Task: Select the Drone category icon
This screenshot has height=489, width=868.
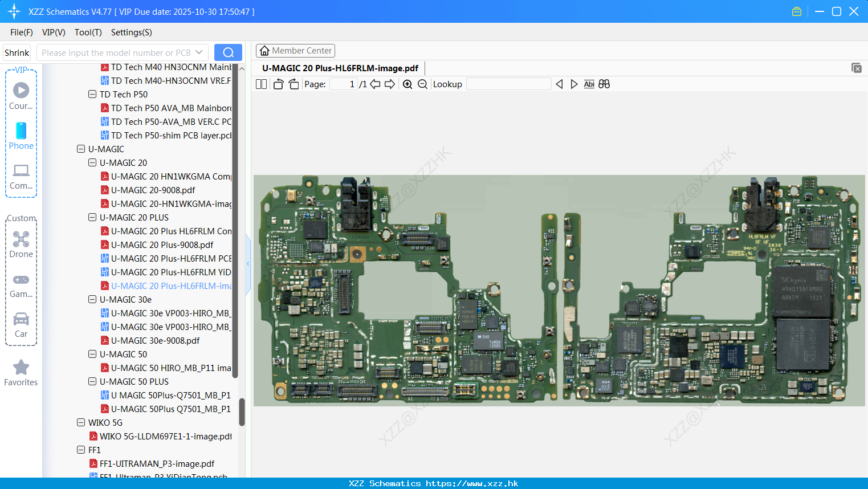Action: coord(21,244)
